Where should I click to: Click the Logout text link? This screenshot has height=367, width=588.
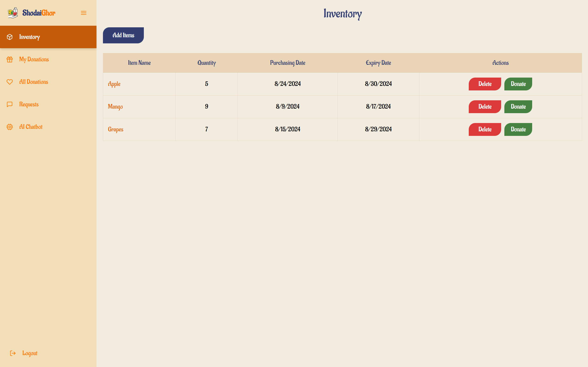(x=30, y=353)
